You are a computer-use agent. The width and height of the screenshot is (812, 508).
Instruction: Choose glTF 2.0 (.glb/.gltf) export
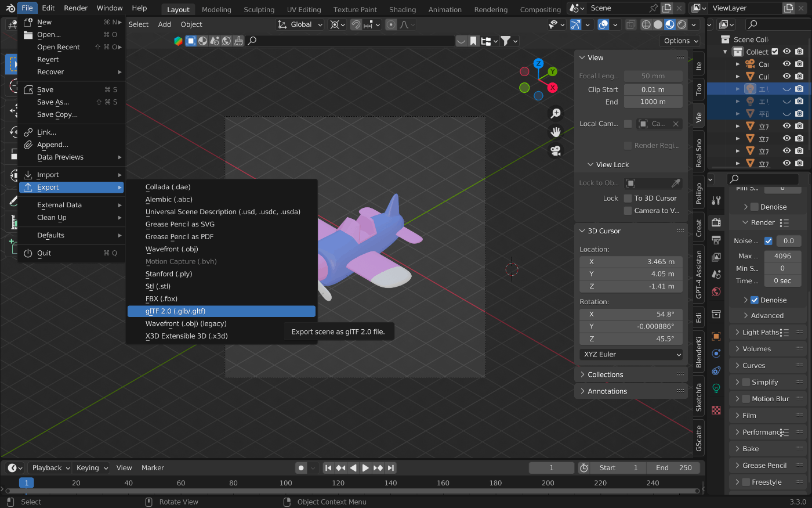[x=222, y=311]
